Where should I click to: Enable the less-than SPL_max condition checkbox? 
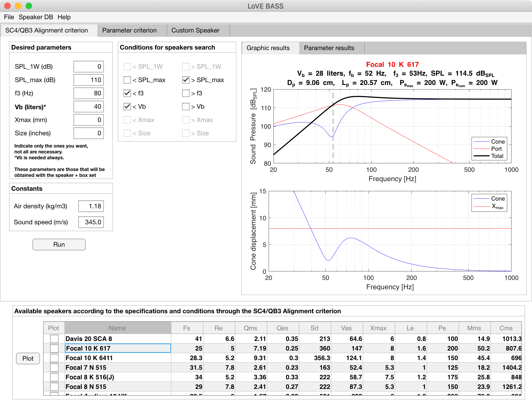[127, 80]
